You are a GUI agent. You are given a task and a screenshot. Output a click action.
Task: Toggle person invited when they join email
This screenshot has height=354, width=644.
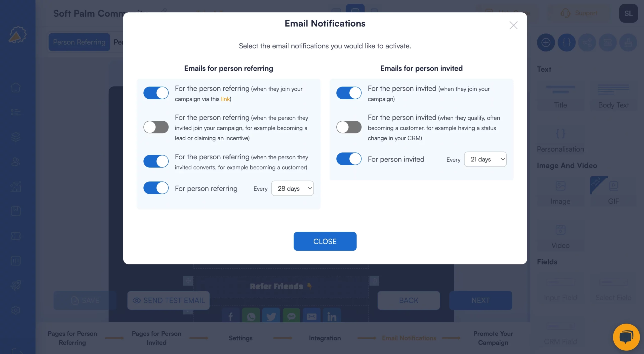point(349,92)
